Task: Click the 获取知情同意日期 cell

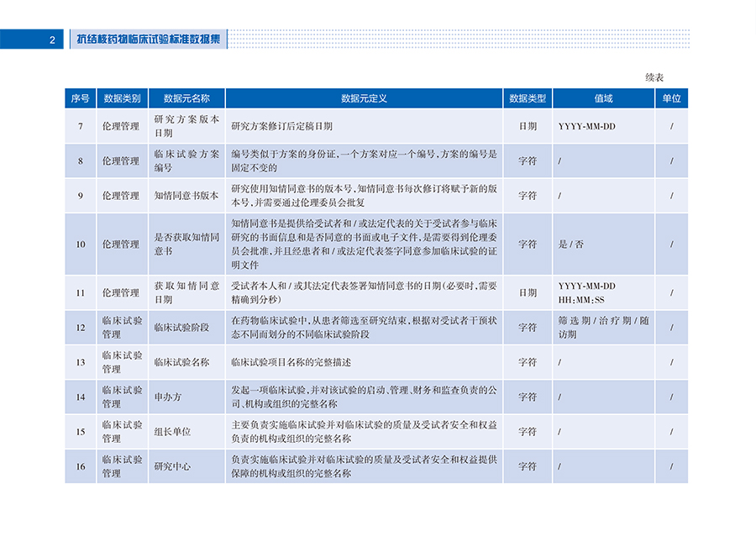Action: tap(186, 292)
